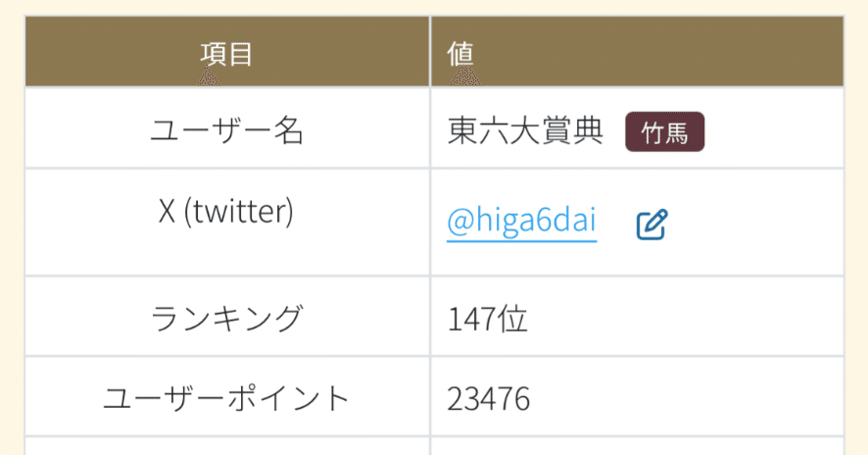This screenshot has width=868, height=455.
Task: Select the ユーザーポイント label cell
Action: (x=226, y=398)
